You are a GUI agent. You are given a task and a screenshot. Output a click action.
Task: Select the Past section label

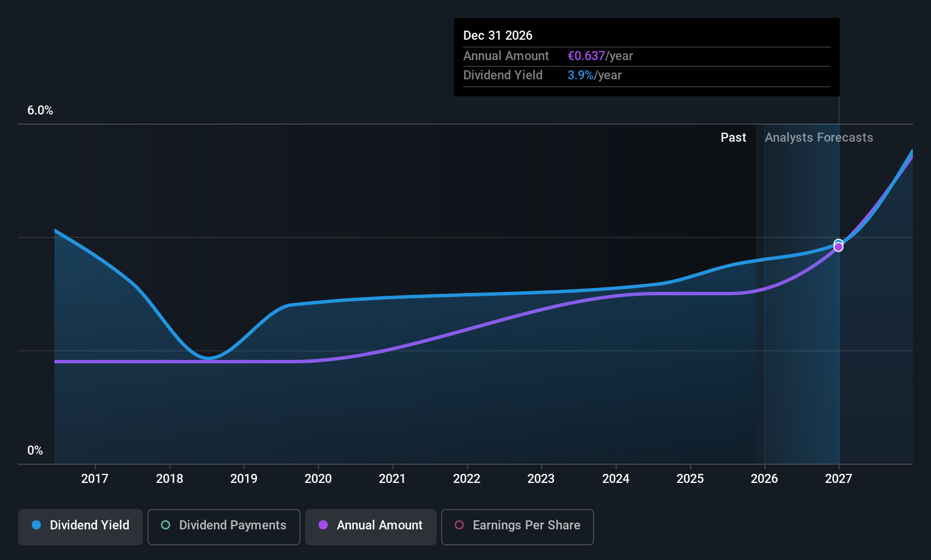[733, 137]
